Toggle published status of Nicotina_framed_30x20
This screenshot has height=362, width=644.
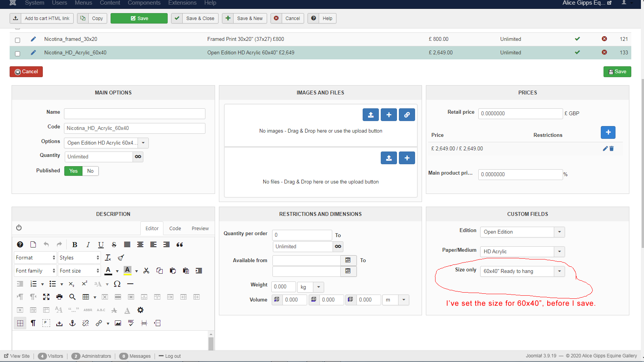[577, 39]
